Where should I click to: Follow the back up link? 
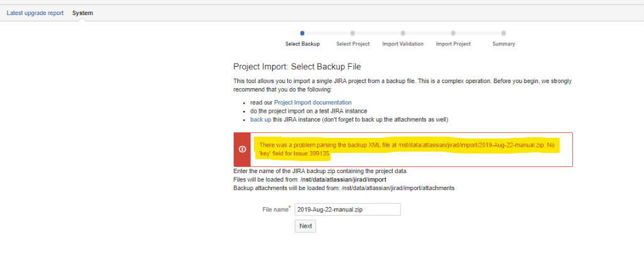(260, 120)
